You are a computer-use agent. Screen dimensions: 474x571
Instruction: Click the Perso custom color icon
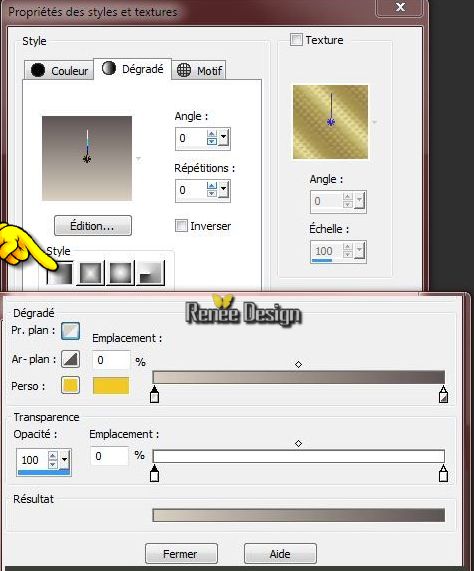pos(70,386)
